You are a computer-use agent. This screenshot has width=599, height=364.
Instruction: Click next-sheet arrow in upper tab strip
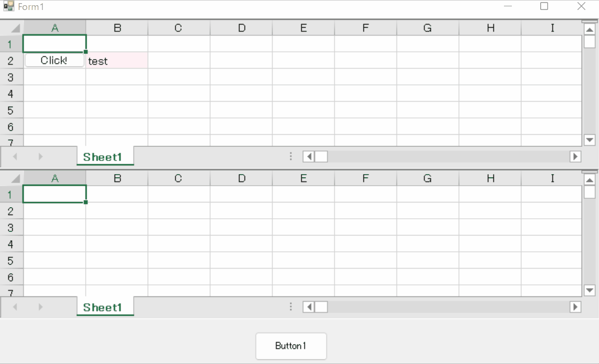40,156
